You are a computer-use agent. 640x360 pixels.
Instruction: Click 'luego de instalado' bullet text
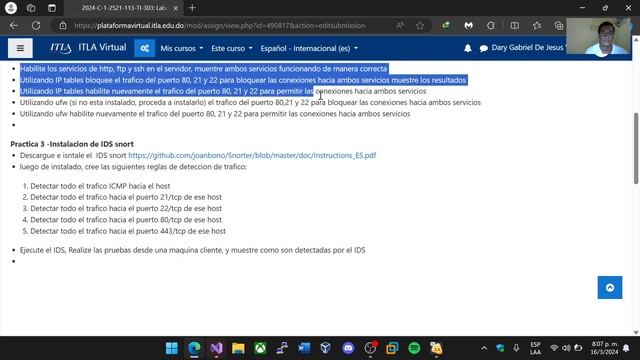coord(133,167)
